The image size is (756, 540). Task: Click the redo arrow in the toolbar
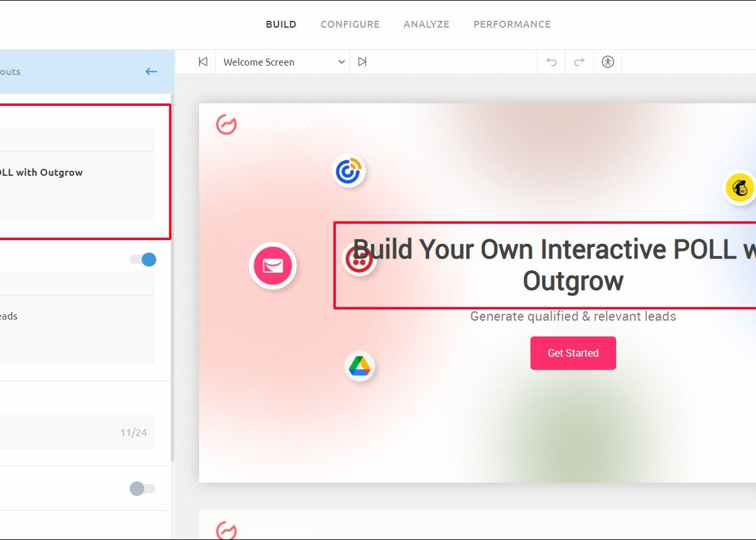580,62
